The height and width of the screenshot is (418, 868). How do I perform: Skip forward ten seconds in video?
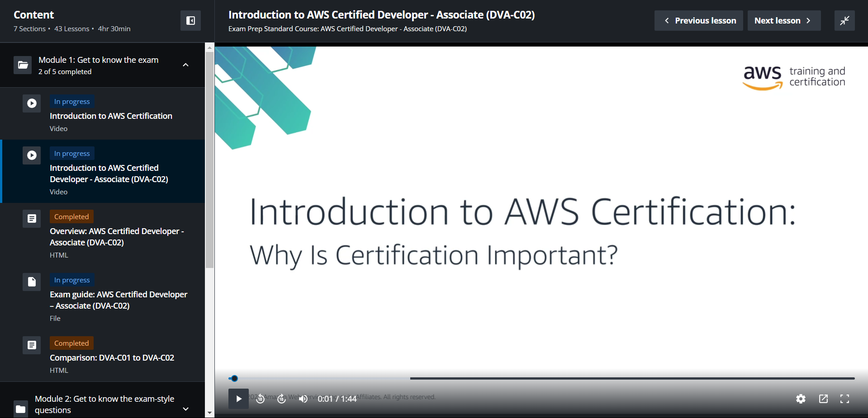281,399
